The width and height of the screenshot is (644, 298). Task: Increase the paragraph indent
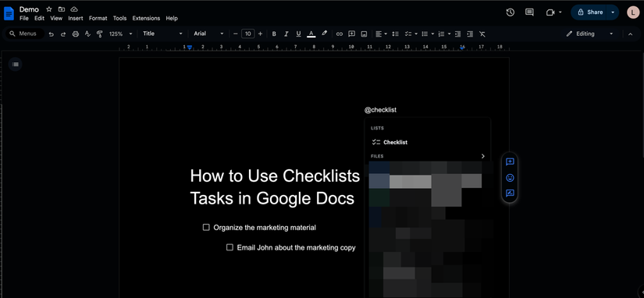pyautogui.click(x=470, y=34)
